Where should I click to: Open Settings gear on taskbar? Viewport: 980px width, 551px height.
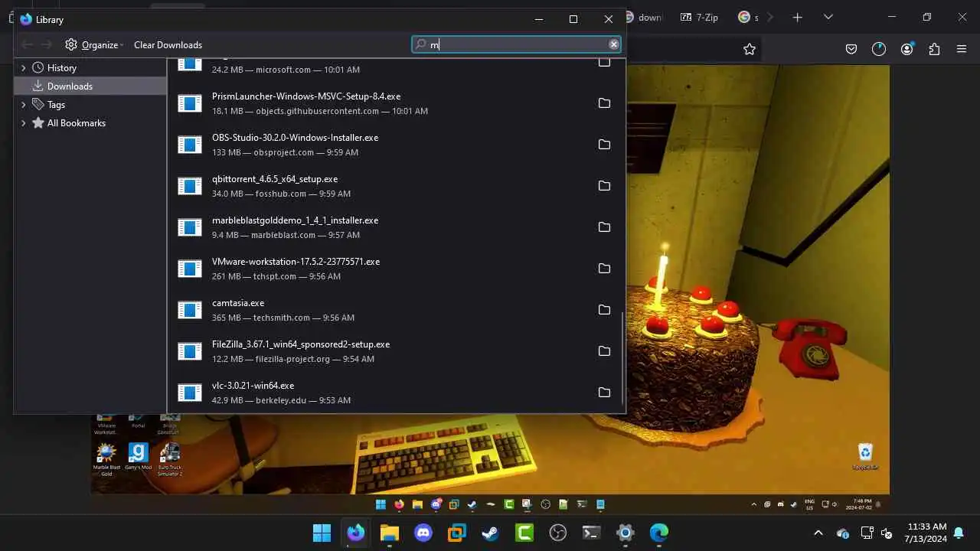coord(626,533)
